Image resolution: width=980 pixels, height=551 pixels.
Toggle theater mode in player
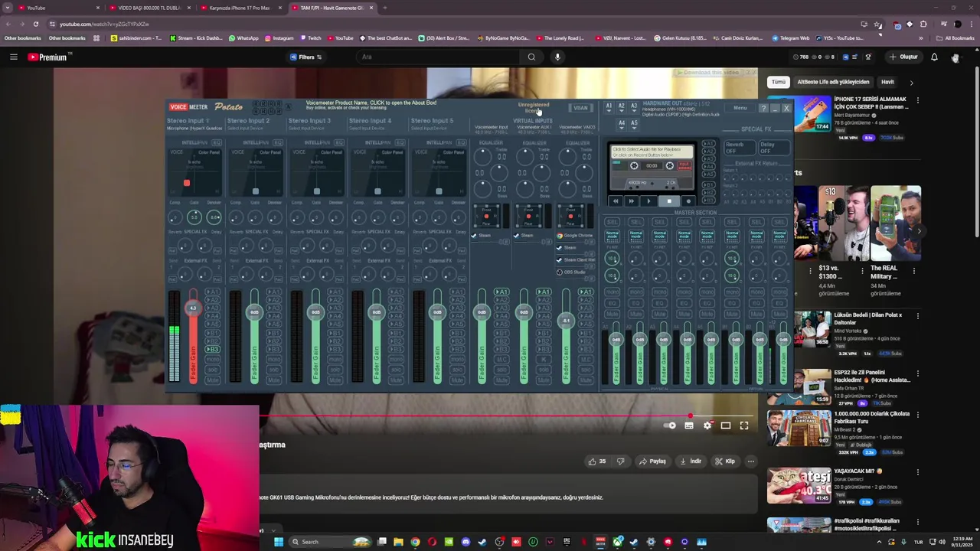click(725, 425)
